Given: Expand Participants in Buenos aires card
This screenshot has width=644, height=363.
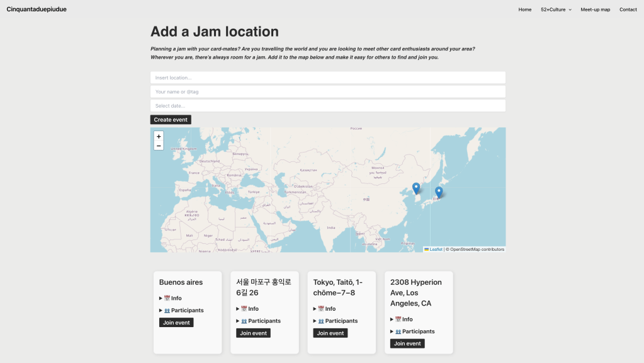Looking at the screenshot, I should click(x=183, y=310).
